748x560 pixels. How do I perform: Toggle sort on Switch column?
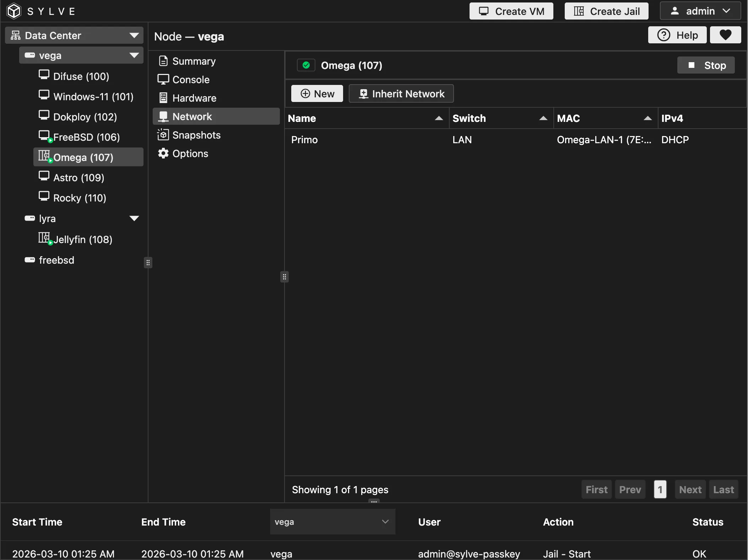pyautogui.click(x=543, y=118)
